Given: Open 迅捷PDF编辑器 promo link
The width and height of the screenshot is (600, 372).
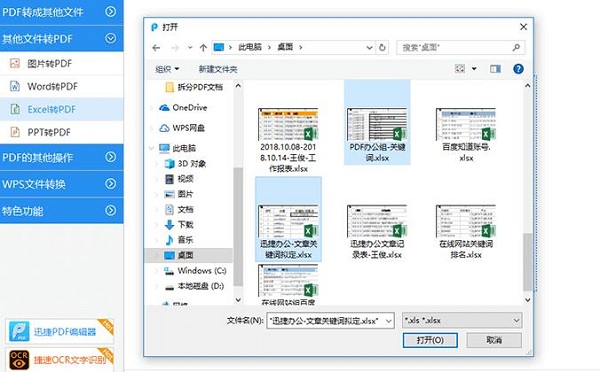Looking at the screenshot, I should (60, 331).
